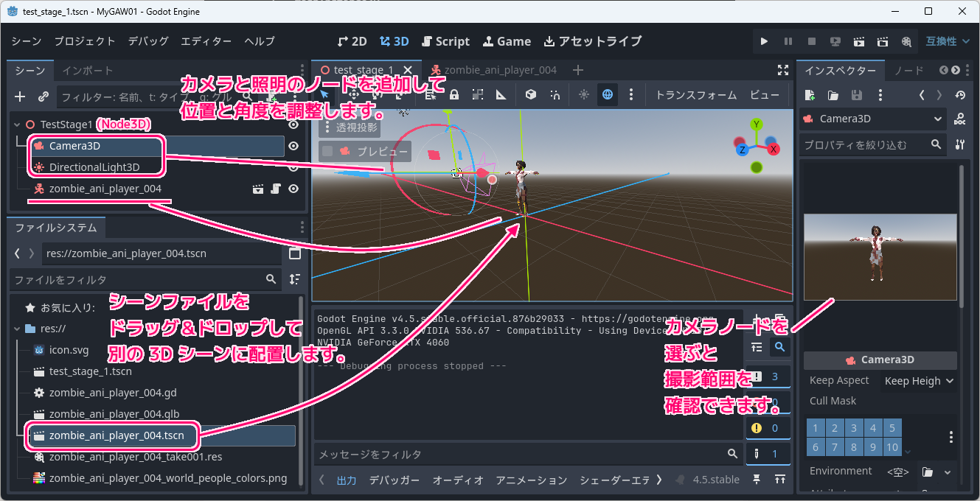Click the Run Current Scene clapperboard icon
The height and width of the screenshot is (501, 980).
(859, 42)
